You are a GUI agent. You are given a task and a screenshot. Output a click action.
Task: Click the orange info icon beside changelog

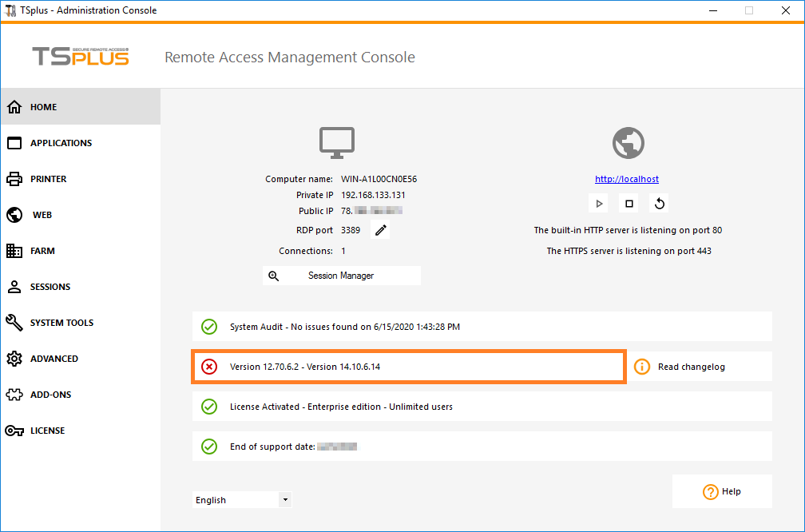pyautogui.click(x=642, y=367)
